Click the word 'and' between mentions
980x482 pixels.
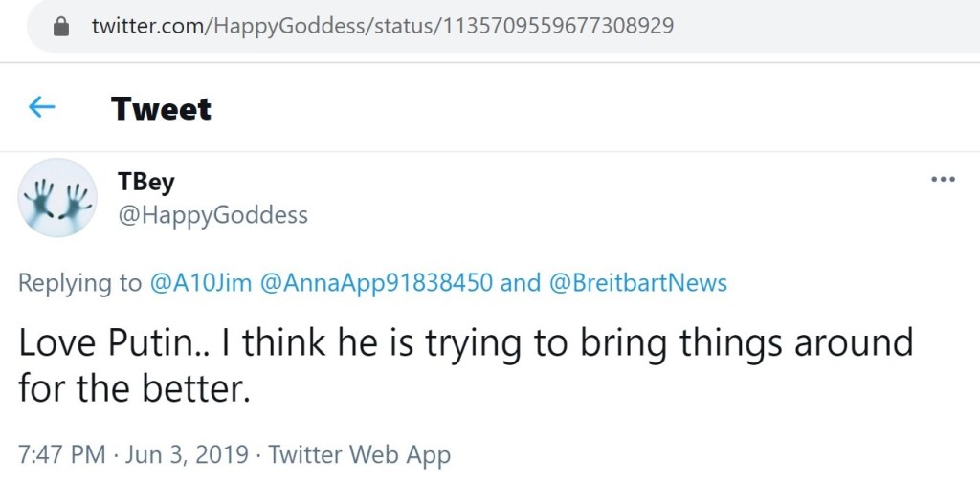[520, 283]
